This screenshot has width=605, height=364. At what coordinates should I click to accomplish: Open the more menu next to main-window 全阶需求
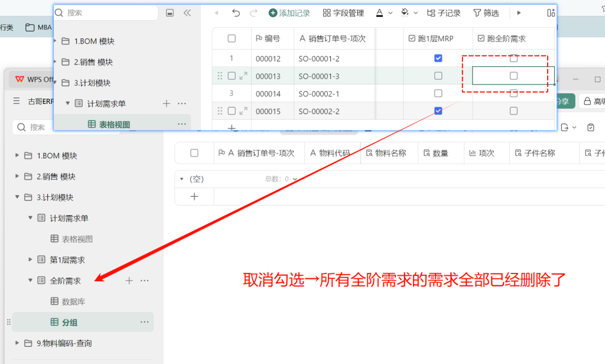[x=145, y=281]
